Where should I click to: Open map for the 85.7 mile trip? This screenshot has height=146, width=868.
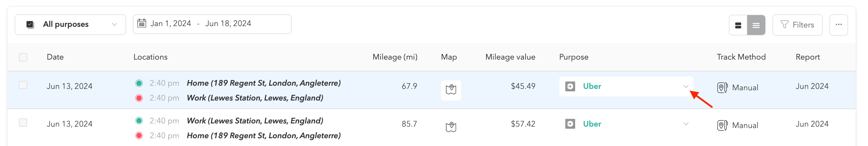coord(451,127)
